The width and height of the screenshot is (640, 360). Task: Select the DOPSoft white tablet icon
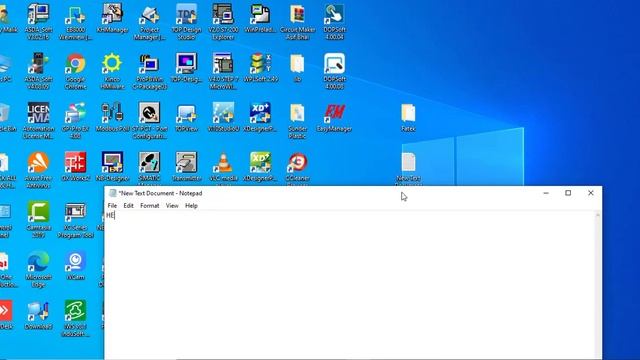[x=334, y=71]
